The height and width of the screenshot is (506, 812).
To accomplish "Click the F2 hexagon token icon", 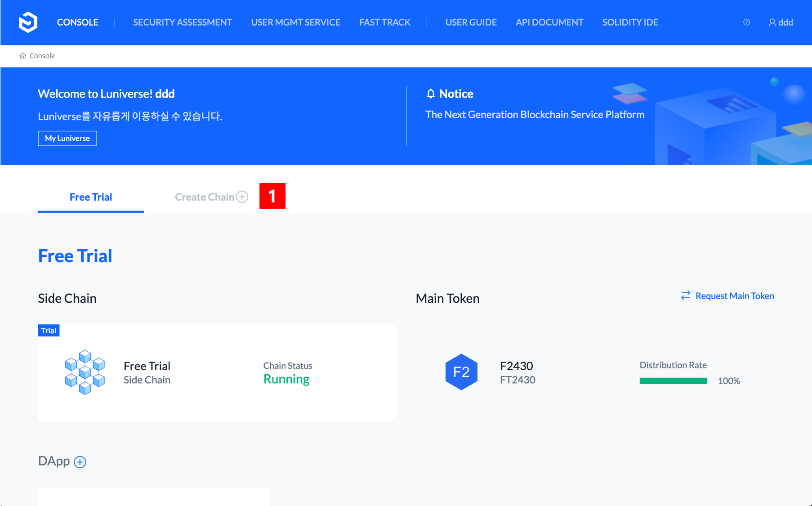I will tap(461, 372).
